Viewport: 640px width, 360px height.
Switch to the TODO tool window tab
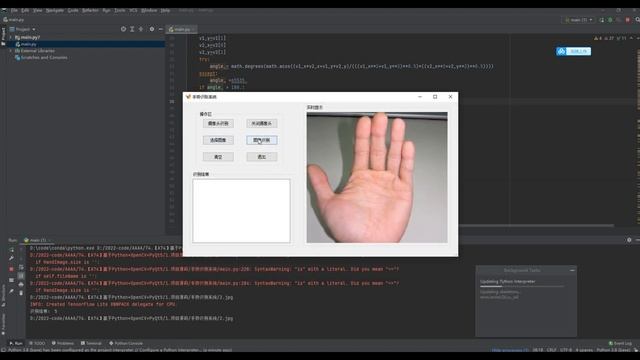point(37,343)
